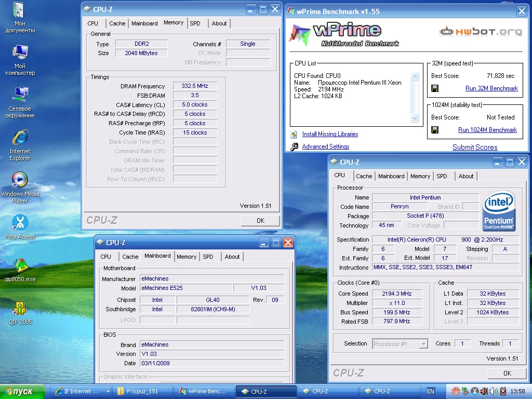Click the red flower tray icon
532x399 pixels.
(456, 391)
